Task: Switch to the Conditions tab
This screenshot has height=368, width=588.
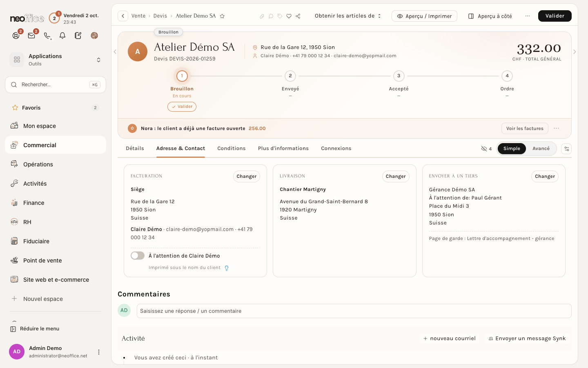Action: click(231, 148)
